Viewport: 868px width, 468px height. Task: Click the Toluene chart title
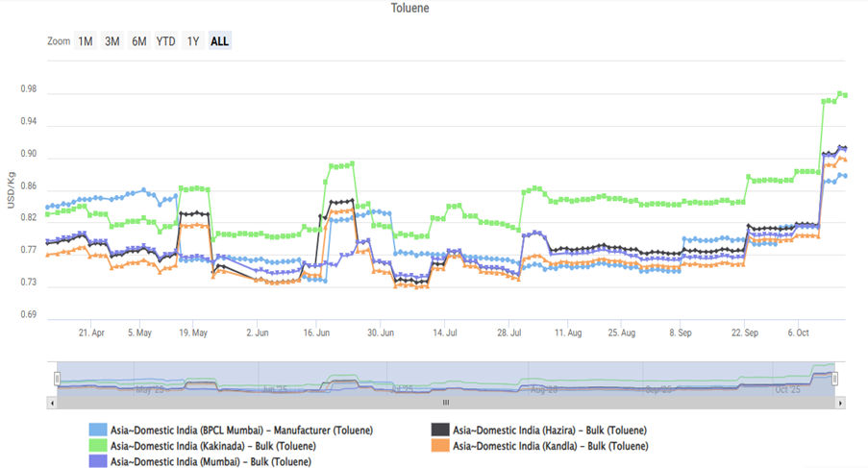click(x=410, y=8)
